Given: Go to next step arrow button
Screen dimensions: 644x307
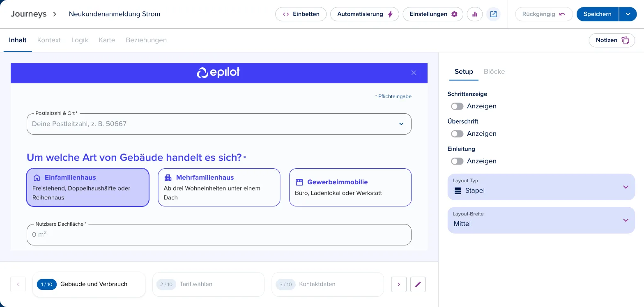Looking at the screenshot, I should 399,284.
